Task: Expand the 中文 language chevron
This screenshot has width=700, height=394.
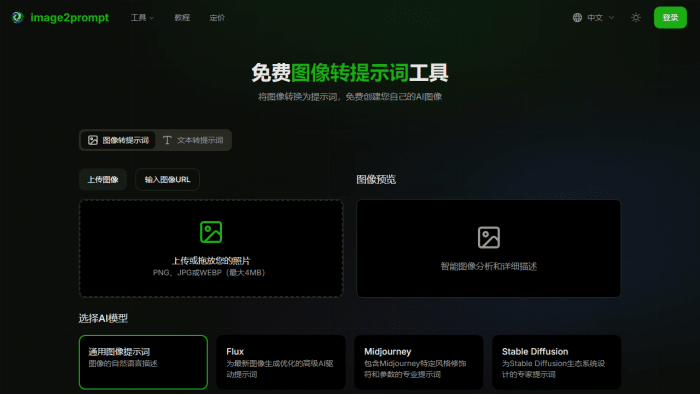Action: [612, 17]
